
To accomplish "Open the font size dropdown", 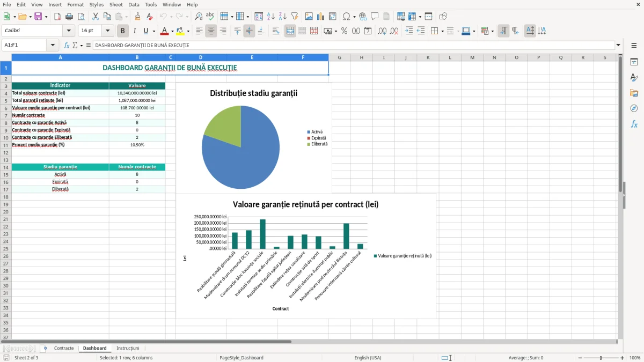I will pos(107,31).
